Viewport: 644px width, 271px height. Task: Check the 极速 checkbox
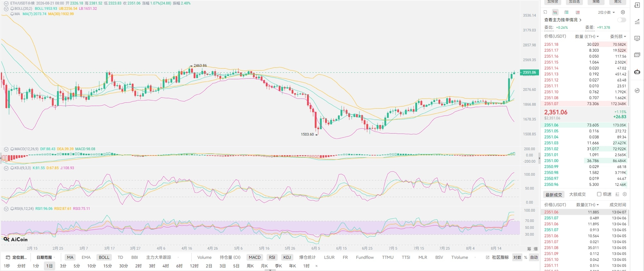click(599, 194)
